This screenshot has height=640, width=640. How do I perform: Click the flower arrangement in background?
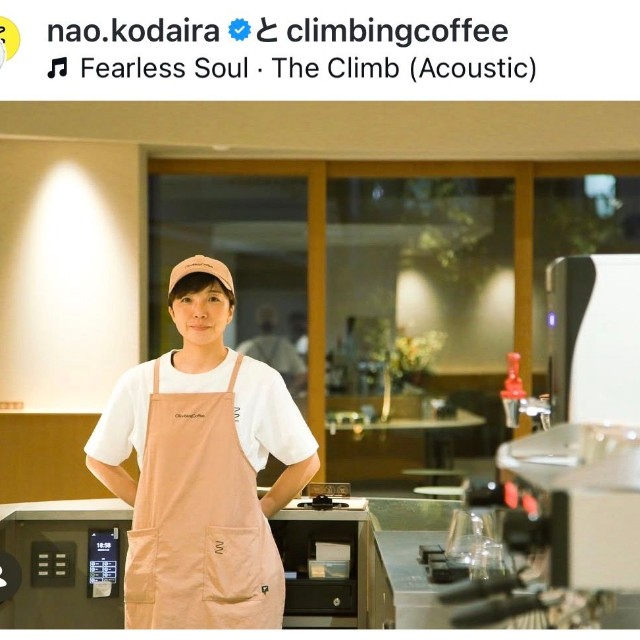point(412,351)
